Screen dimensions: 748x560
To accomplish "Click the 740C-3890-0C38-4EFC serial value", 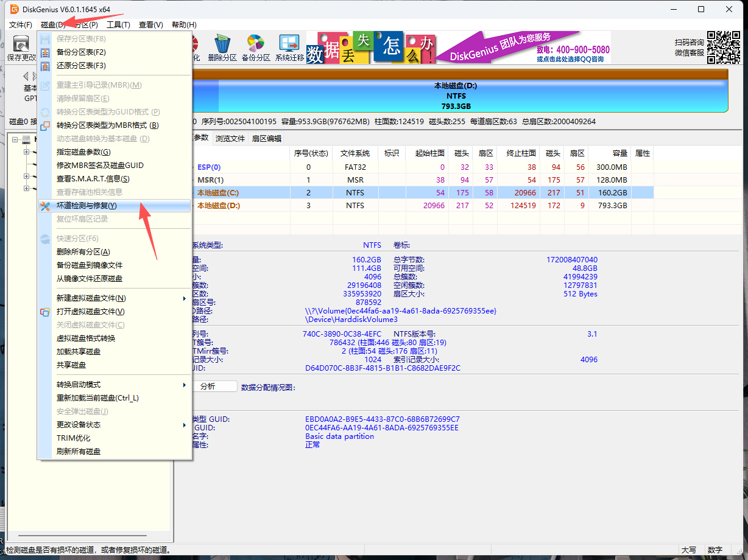I will tap(342, 334).
